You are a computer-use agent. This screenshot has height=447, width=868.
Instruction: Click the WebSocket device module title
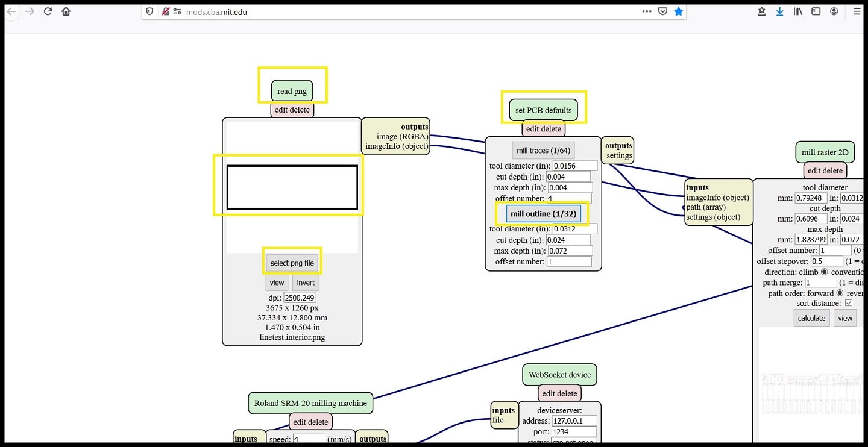coord(560,374)
